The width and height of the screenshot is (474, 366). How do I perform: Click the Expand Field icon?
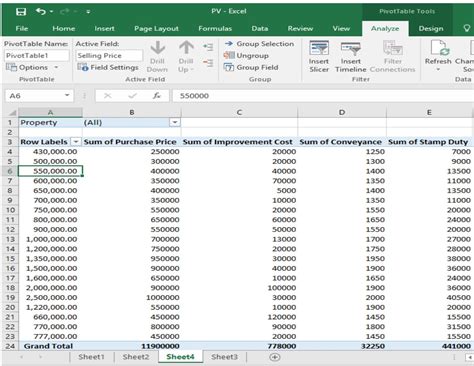point(208,47)
